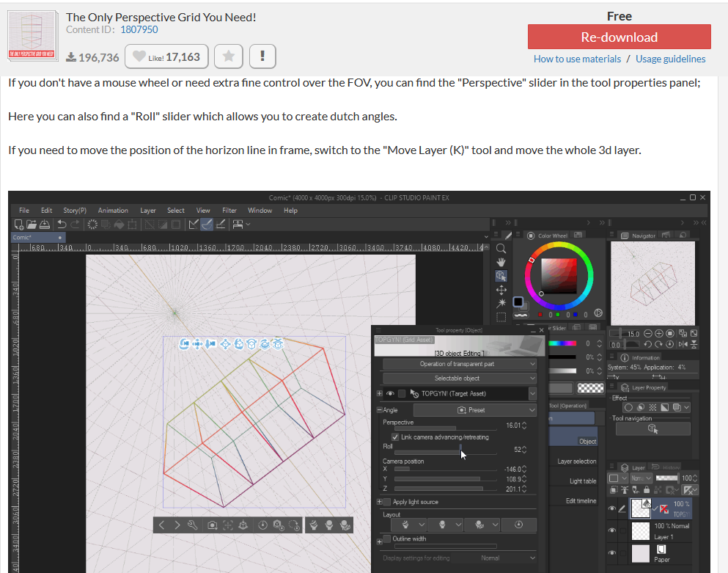This screenshot has height=573, width=728.
Task: Click the camera rotate manipulator icon
Action: [x=184, y=344]
